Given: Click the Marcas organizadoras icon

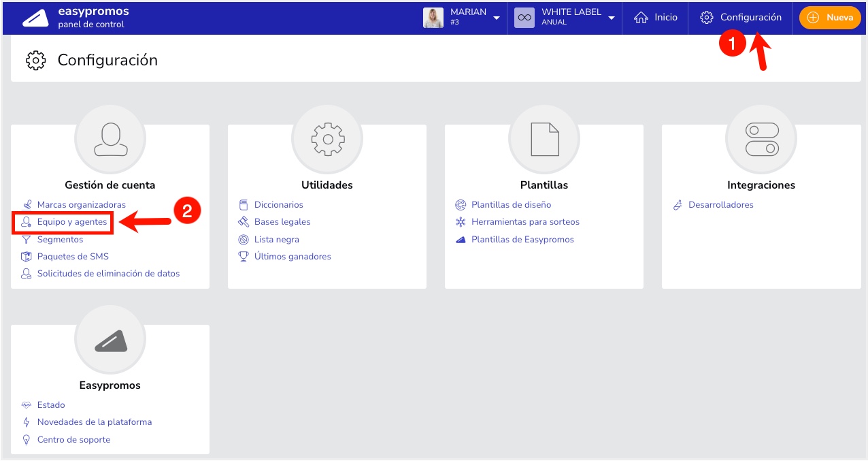Looking at the screenshot, I should (27, 205).
